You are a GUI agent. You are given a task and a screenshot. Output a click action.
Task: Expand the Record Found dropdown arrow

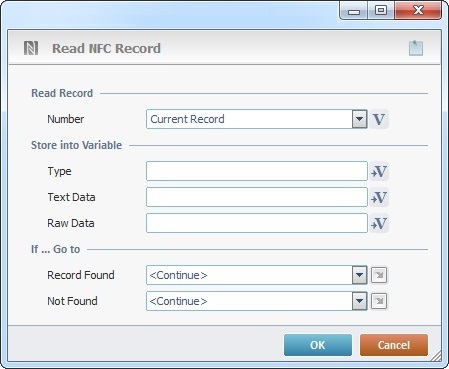tap(359, 275)
